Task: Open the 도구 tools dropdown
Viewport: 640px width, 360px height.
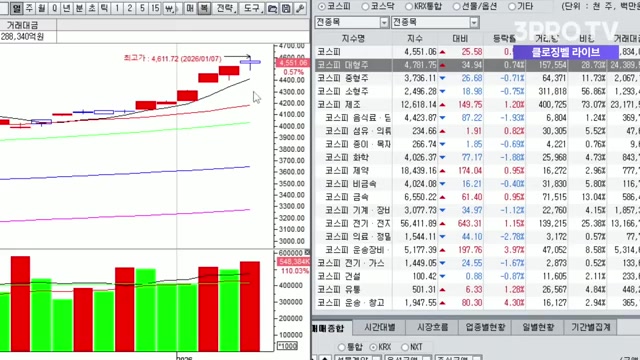Action: coord(252,9)
